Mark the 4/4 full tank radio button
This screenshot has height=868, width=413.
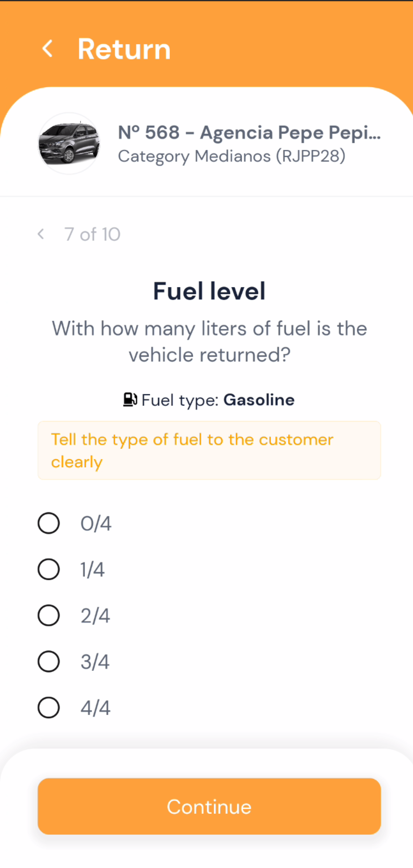click(x=49, y=707)
